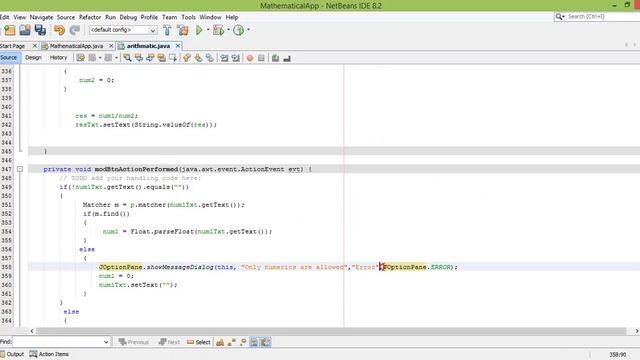Click the Next button in the find bar

coord(169,342)
